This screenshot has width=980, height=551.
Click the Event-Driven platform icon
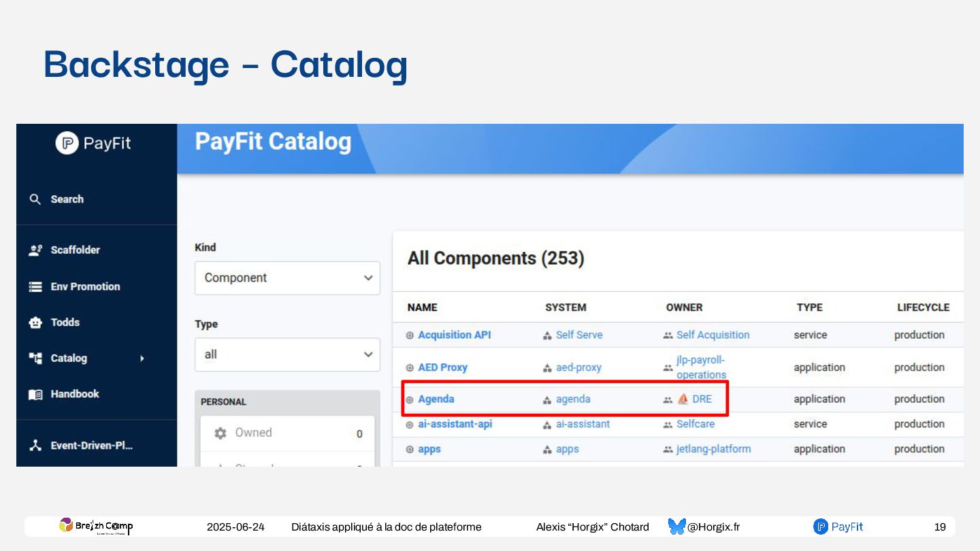(35, 446)
